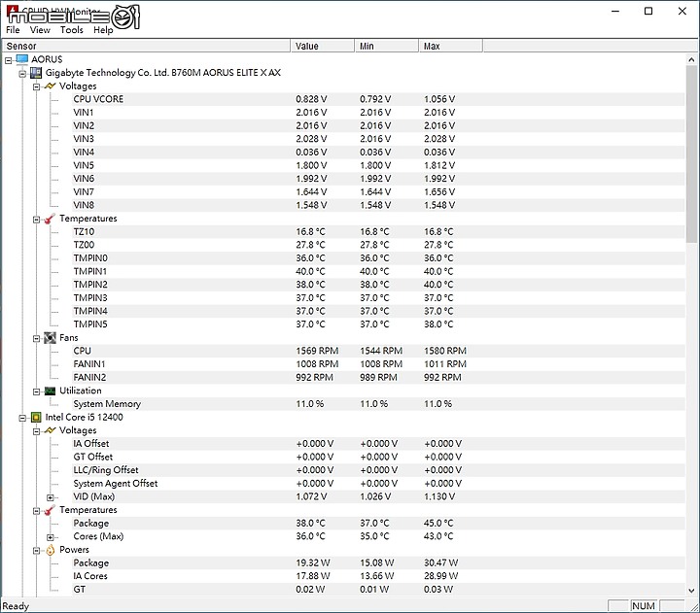Collapse the CPU Voltages group
This screenshot has width=700, height=613.
click(37, 431)
